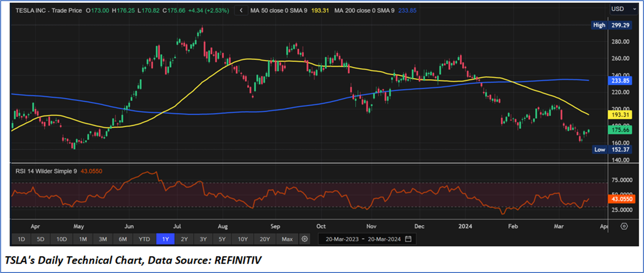Select the 6M range button
The height and width of the screenshot is (273, 644).
click(123, 239)
